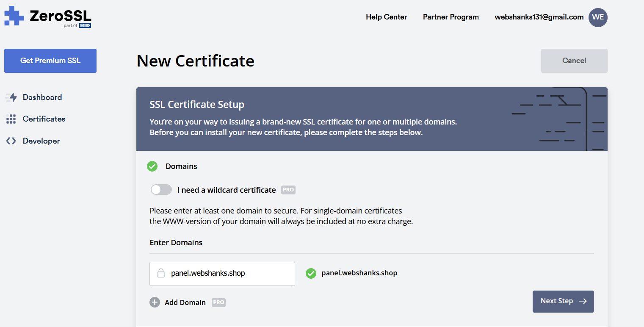Open the Dashboard menu item
Viewport: 644px width, 327px height.
tap(42, 97)
